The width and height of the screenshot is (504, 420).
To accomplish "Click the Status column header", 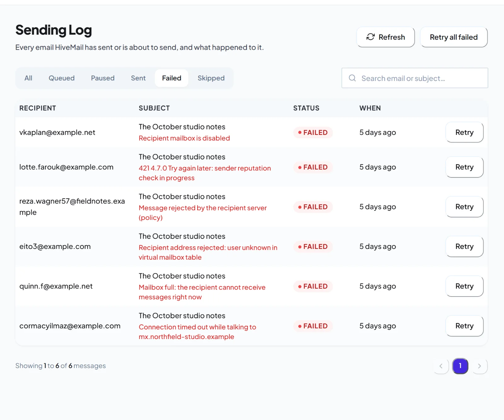I will pos(306,108).
